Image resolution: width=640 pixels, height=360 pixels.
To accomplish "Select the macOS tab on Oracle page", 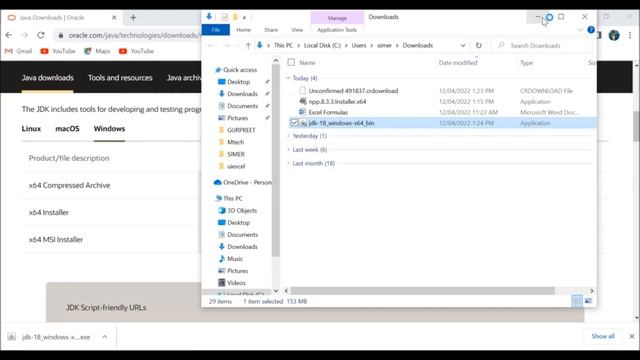I will [x=67, y=129].
